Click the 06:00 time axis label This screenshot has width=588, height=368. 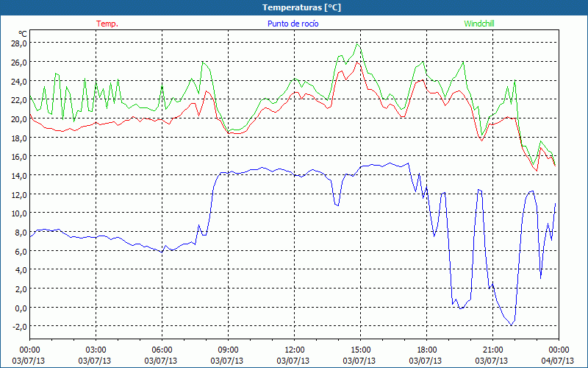click(162, 350)
